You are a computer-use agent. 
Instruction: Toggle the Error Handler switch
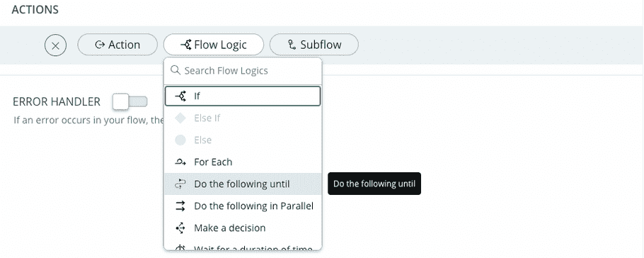coord(130,101)
